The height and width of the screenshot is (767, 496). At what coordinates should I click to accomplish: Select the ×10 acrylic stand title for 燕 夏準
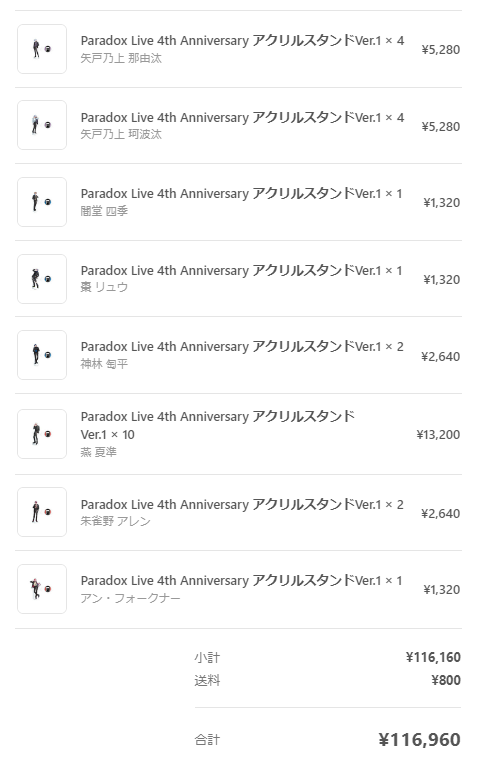(218, 425)
